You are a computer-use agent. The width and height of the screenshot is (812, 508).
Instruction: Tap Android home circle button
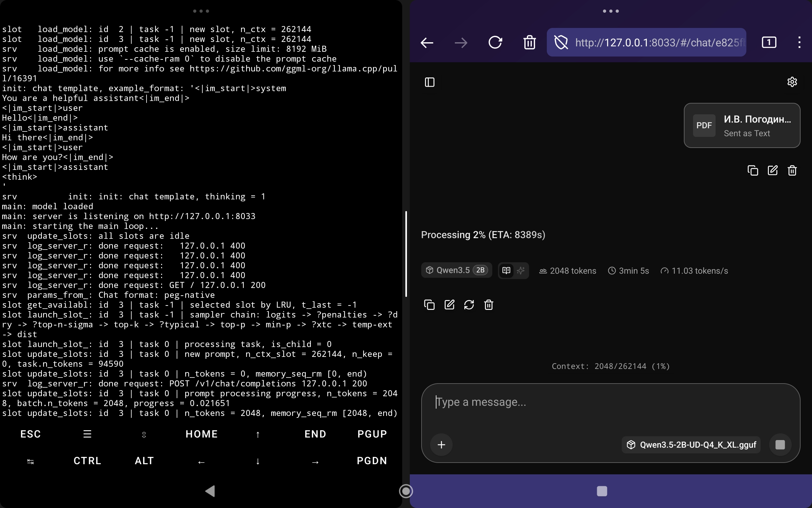406,491
